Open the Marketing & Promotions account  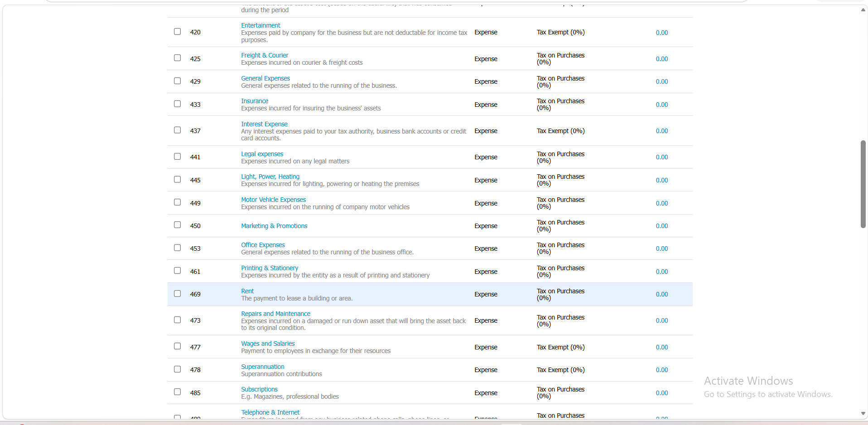tap(274, 226)
